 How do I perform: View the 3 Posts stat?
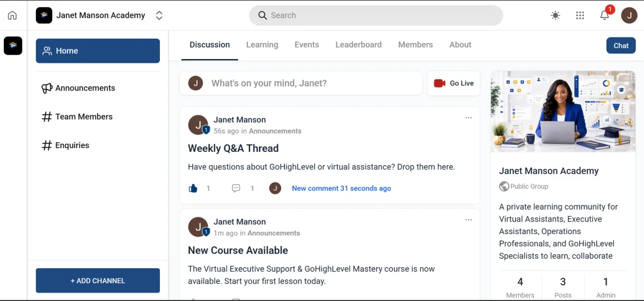[x=562, y=288]
